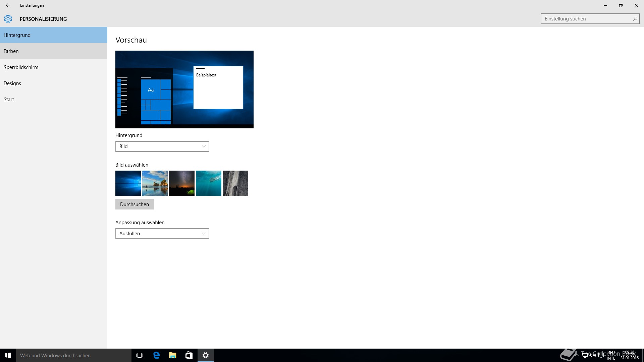The width and height of the screenshot is (644, 362).
Task: Open clock showing 09:26
Action: click(630, 355)
